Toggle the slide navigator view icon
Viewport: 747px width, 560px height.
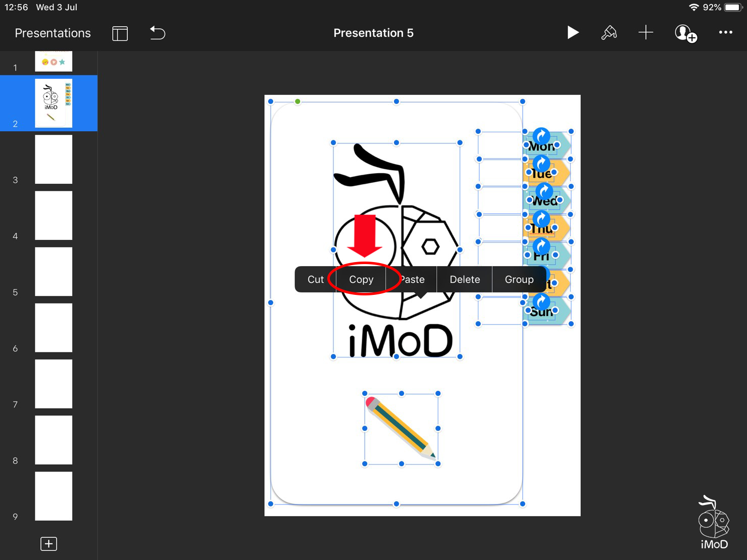click(120, 33)
